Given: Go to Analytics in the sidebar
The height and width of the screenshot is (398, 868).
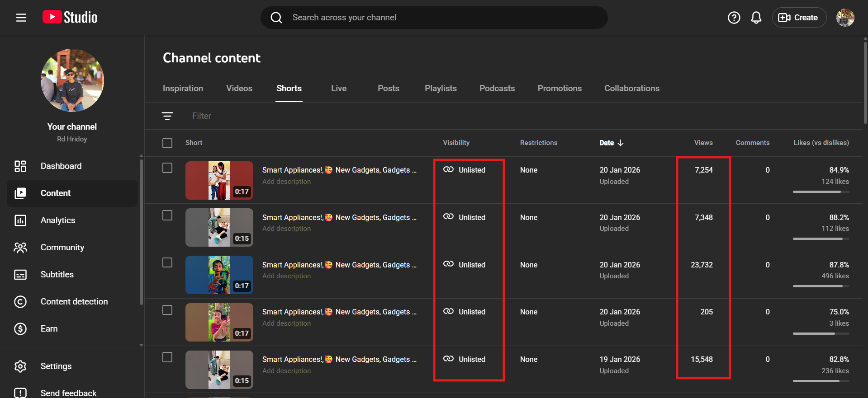Looking at the screenshot, I should 57,220.
